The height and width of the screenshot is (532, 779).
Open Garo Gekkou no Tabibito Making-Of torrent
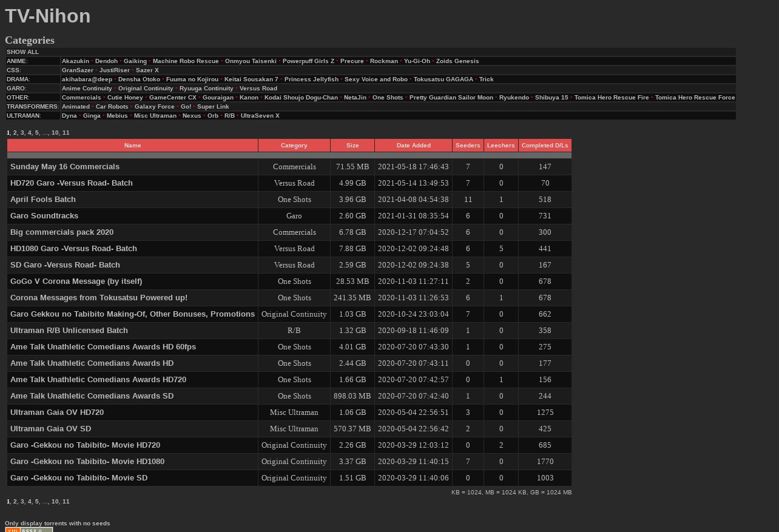pos(132,314)
